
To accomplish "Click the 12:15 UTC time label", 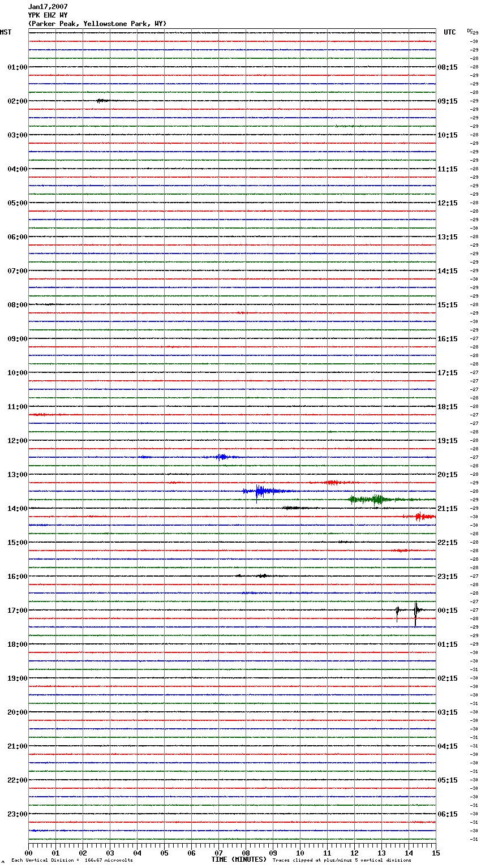I will click(448, 203).
